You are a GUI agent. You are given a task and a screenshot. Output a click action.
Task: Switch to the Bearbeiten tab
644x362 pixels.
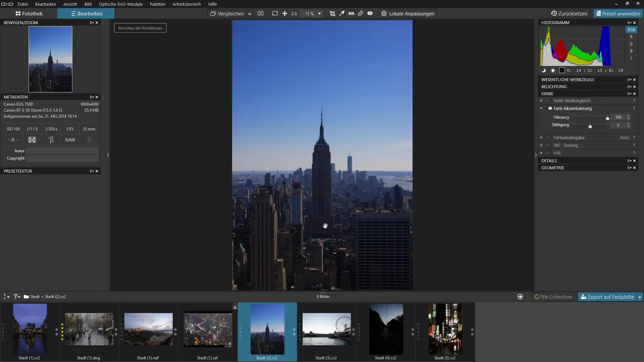point(86,14)
